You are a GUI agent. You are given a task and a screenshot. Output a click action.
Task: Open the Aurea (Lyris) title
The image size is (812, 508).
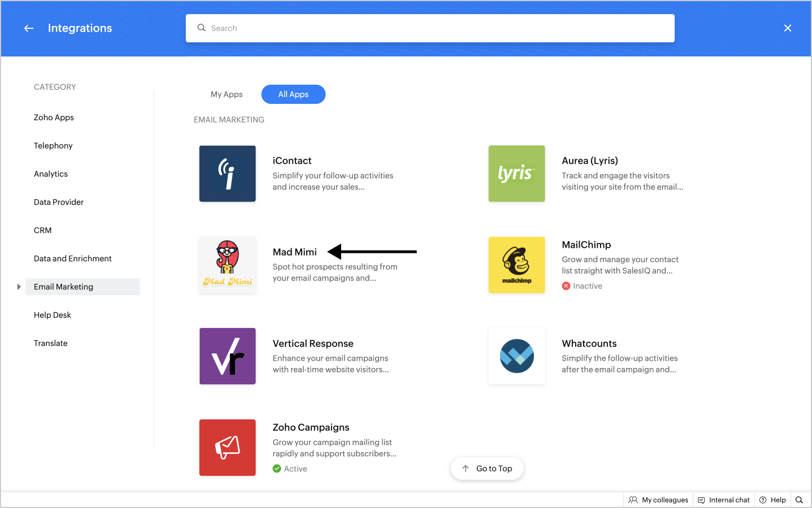click(590, 161)
